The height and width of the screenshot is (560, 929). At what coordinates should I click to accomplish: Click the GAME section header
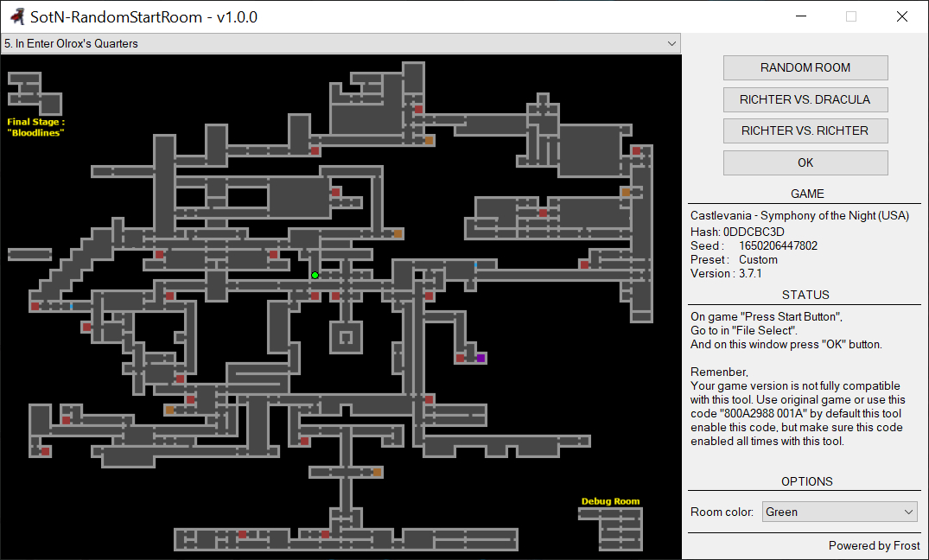coord(807,194)
